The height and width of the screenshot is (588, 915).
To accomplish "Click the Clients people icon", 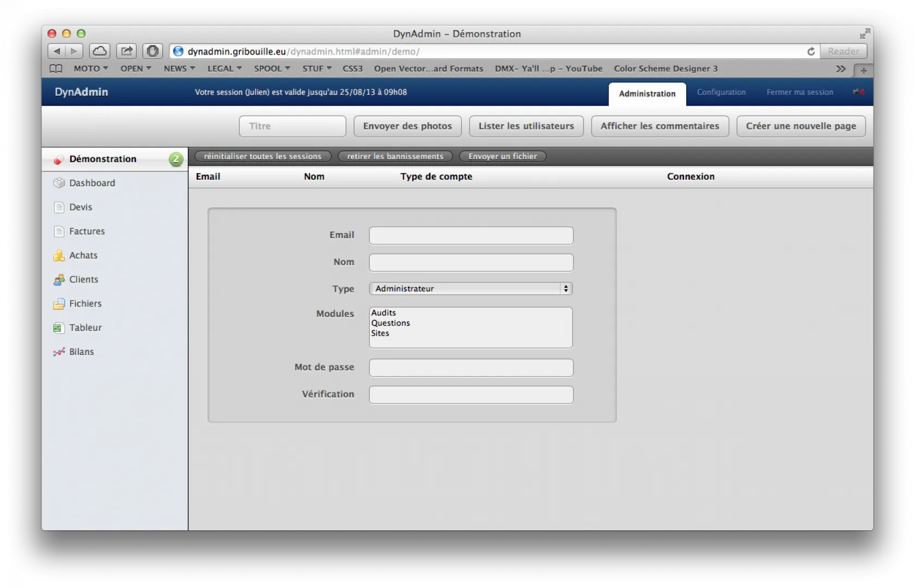I will (59, 280).
